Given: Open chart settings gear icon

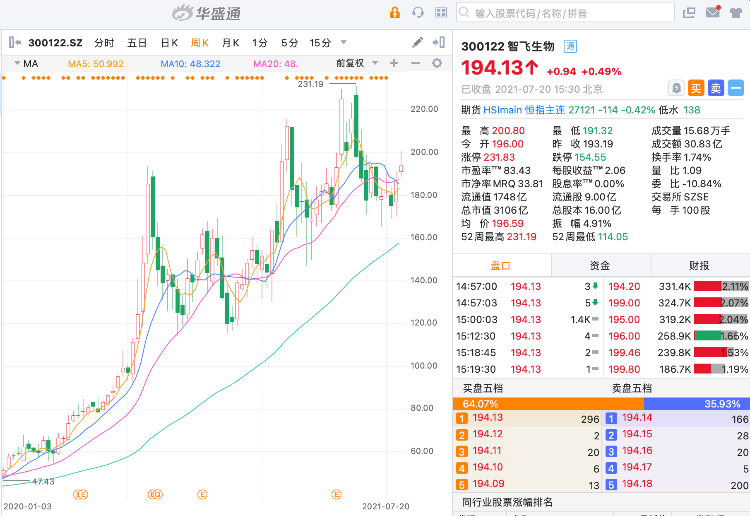Looking at the screenshot, I should coord(437,63).
